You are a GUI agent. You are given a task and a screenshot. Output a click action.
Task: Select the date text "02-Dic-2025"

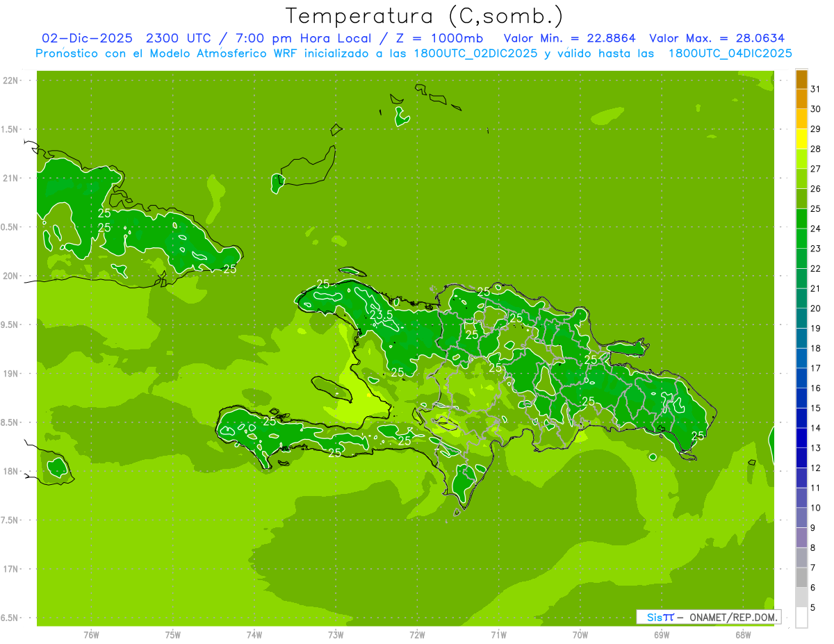click(x=88, y=38)
